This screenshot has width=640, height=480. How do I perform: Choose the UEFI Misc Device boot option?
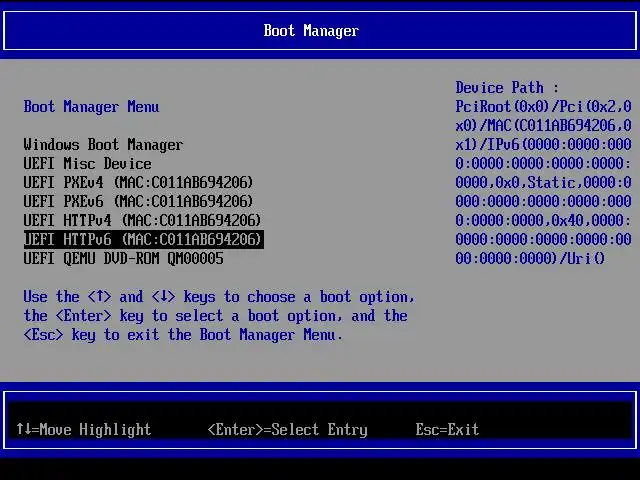[x=87, y=164]
